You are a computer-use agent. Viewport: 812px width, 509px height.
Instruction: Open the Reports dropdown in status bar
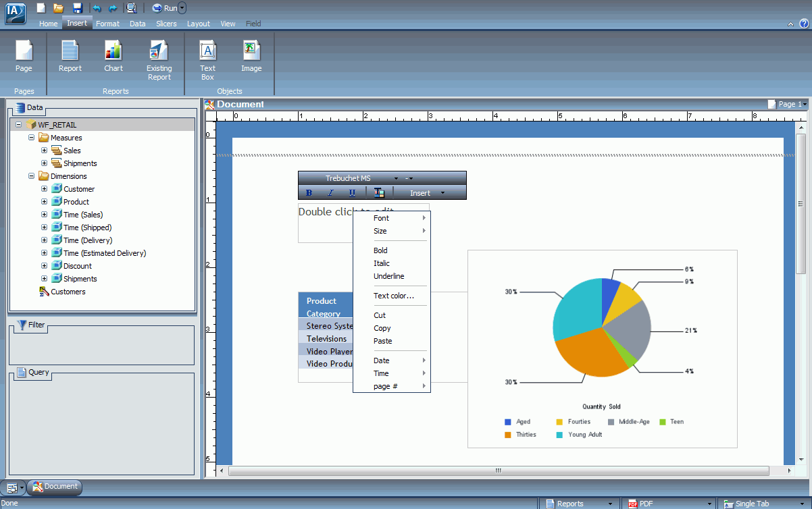click(580, 504)
